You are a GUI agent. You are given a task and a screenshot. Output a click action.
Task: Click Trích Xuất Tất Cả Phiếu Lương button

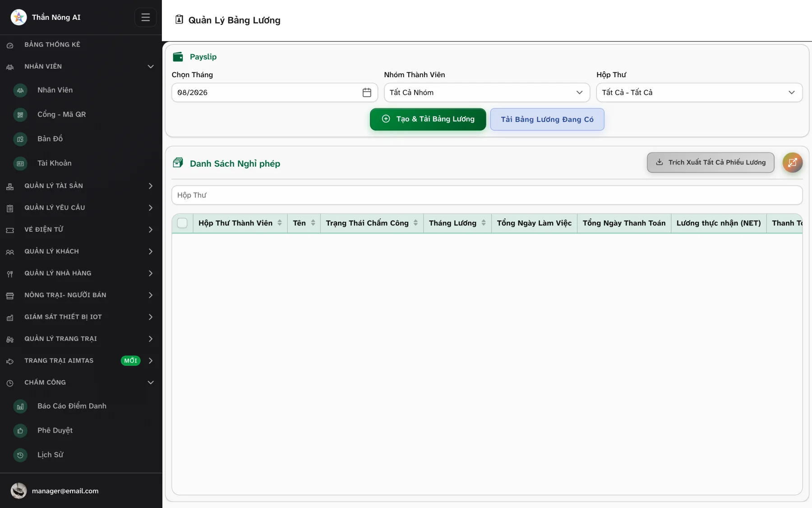710,163
